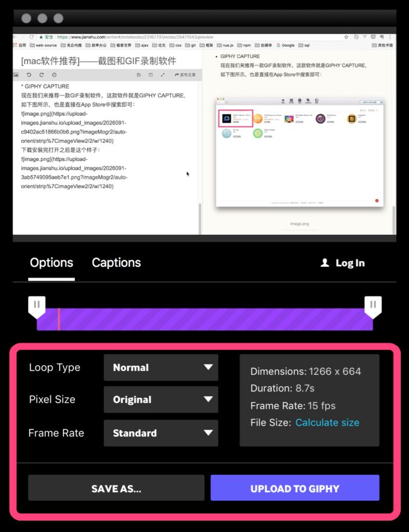Click the web-source bookmark folder in preview
The height and width of the screenshot is (532, 409).
pos(43,45)
